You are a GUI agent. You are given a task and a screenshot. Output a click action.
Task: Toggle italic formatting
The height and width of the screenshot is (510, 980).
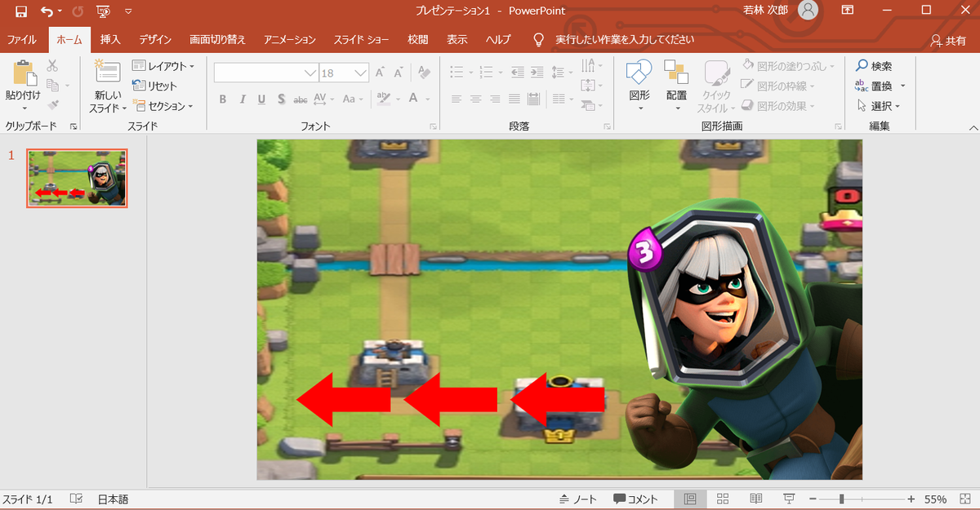point(243,99)
